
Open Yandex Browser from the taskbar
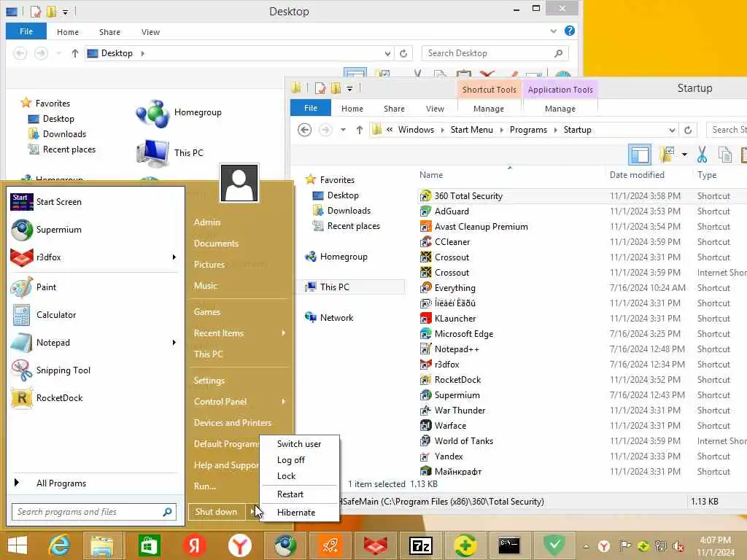(239, 545)
